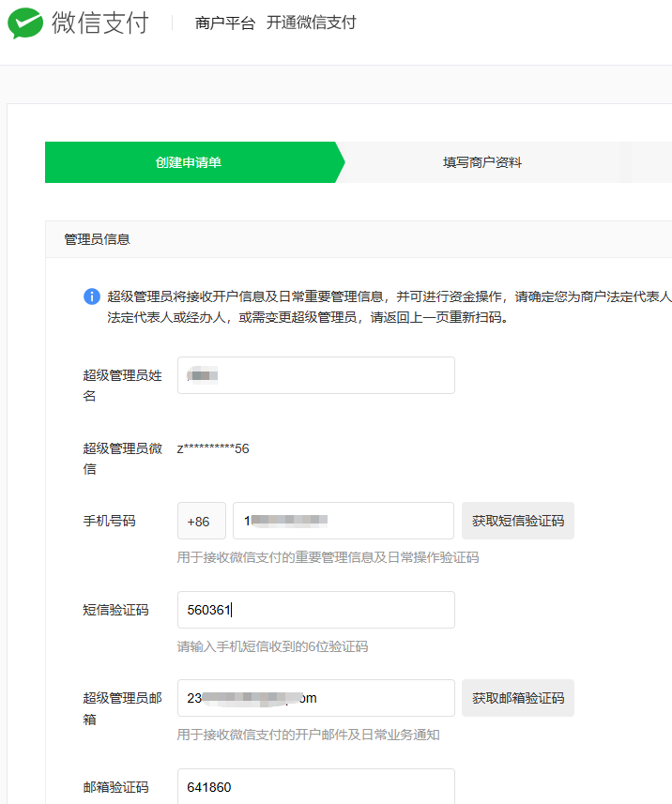Click the masked WeChat ID z**********56
672x804 pixels.
point(213,448)
